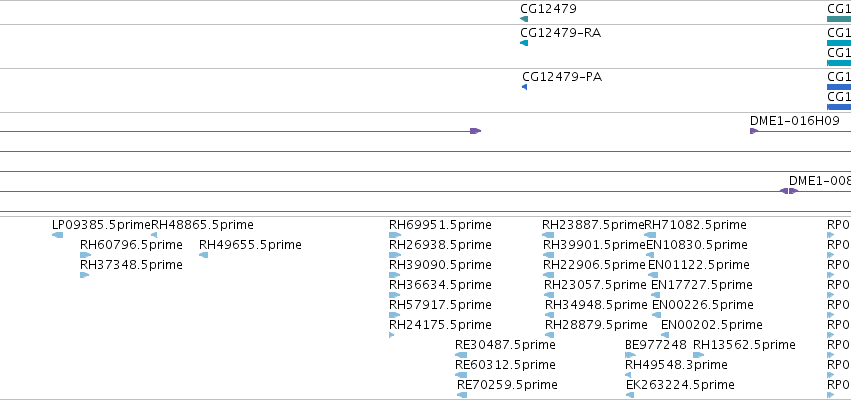Click the RH24175.5prime small arrow

[392, 335]
